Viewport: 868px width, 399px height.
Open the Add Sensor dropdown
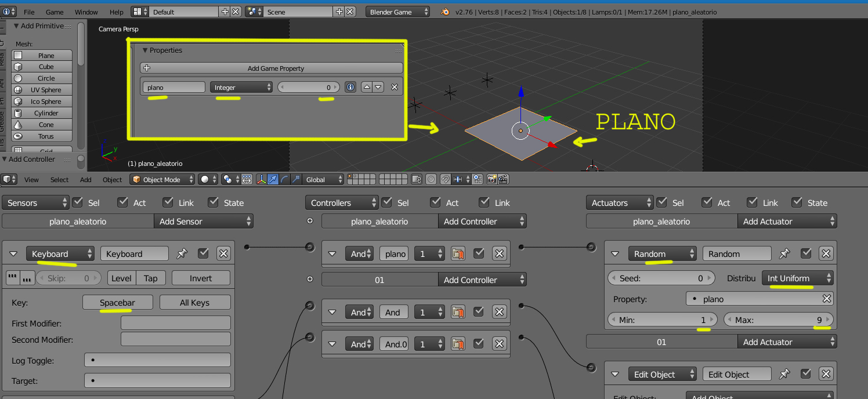[x=204, y=222]
